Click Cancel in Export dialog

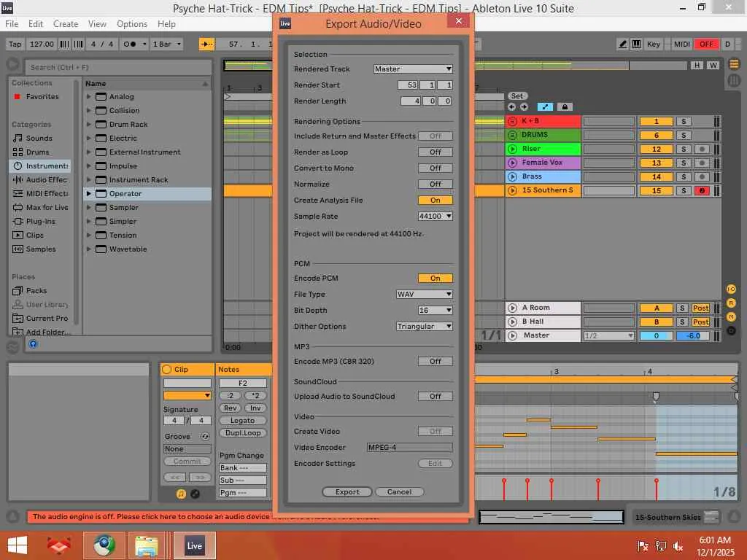(x=399, y=492)
